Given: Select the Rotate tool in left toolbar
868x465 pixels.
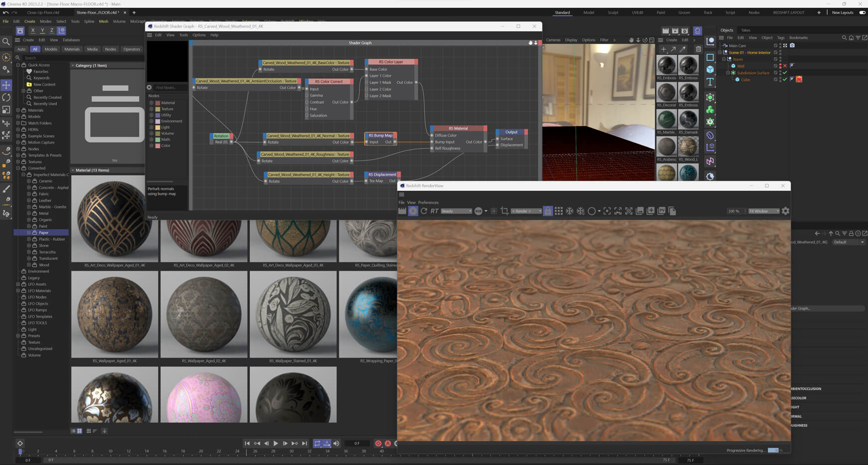Looking at the screenshot, I should 6,97.
